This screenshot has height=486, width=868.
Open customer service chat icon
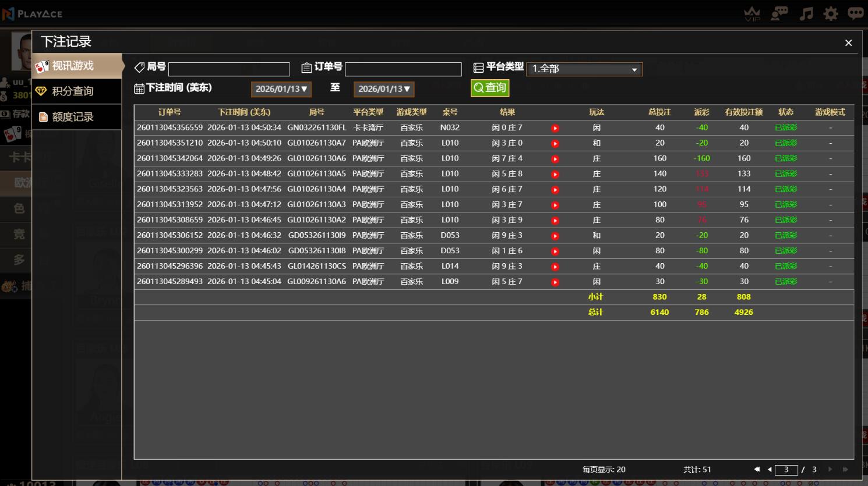779,13
